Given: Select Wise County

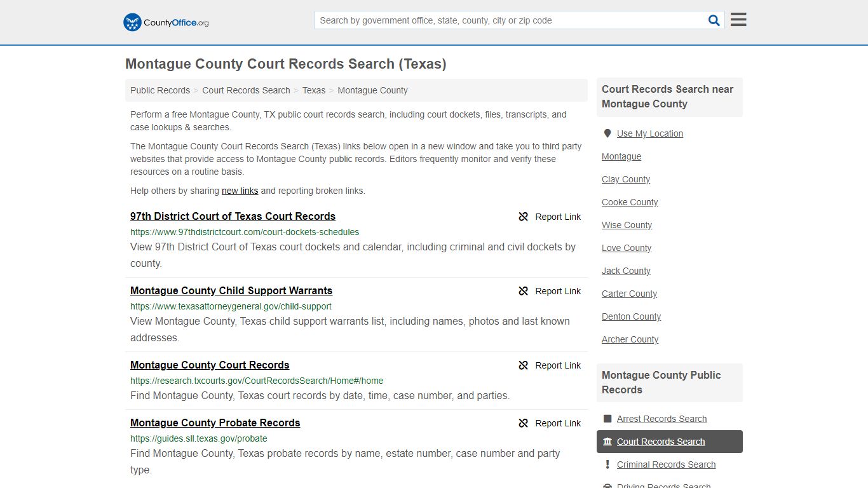Looking at the screenshot, I should coord(627,225).
